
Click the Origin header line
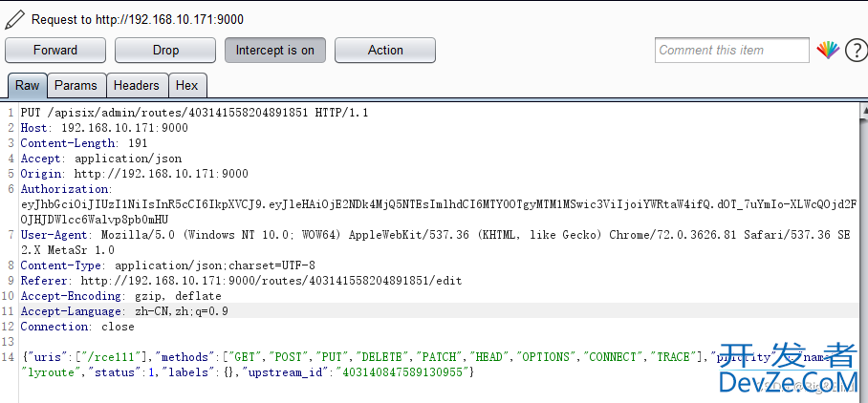(x=135, y=174)
